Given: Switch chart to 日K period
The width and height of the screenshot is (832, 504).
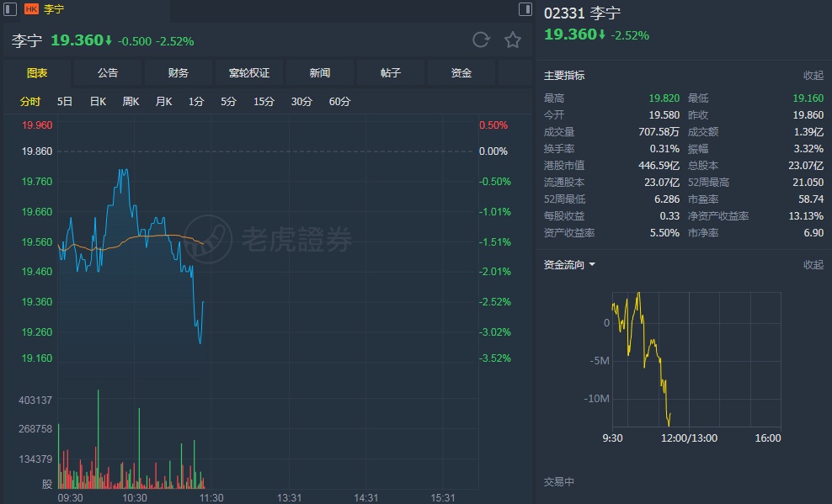Looking at the screenshot, I should 98,102.
